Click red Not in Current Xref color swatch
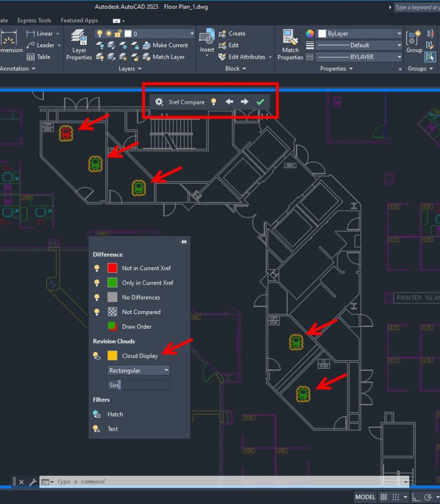The width and height of the screenshot is (440, 504). click(112, 268)
